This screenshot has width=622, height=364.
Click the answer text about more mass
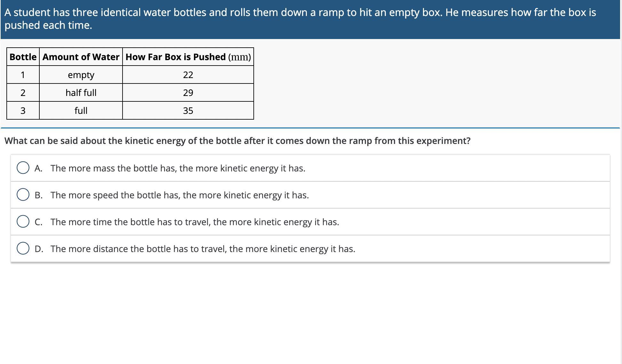coord(178,168)
